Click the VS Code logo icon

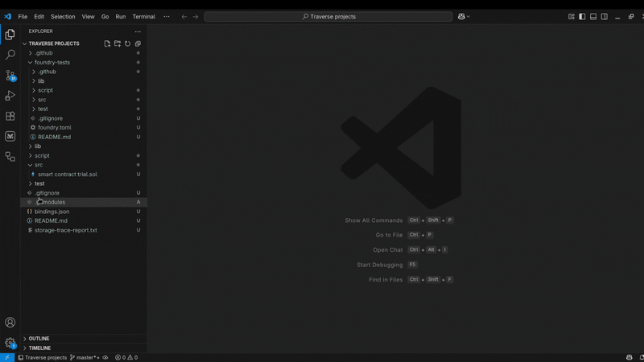tap(7, 16)
